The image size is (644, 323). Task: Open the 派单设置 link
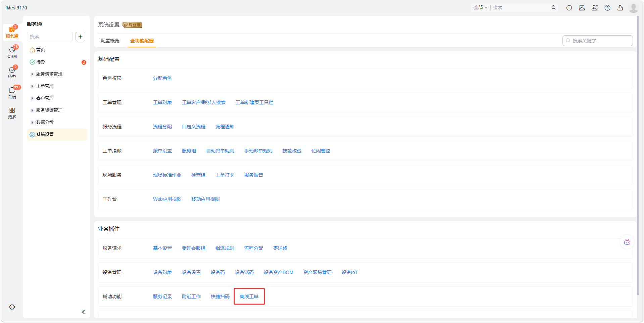tap(162, 151)
